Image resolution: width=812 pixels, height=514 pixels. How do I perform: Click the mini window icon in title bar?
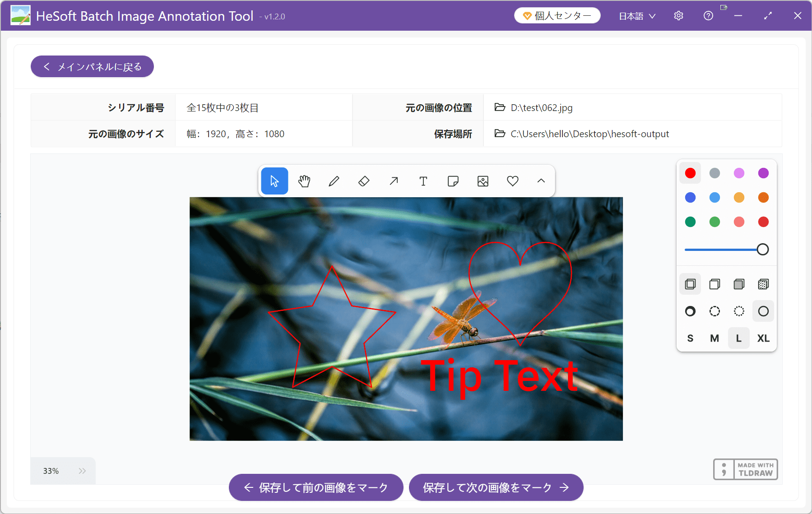click(x=724, y=7)
